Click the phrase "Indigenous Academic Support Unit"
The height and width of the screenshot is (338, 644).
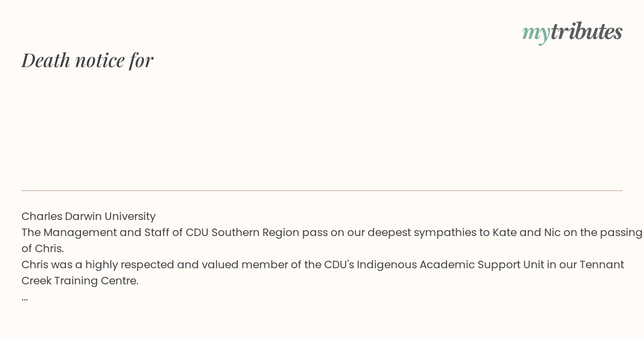click(450, 264)
